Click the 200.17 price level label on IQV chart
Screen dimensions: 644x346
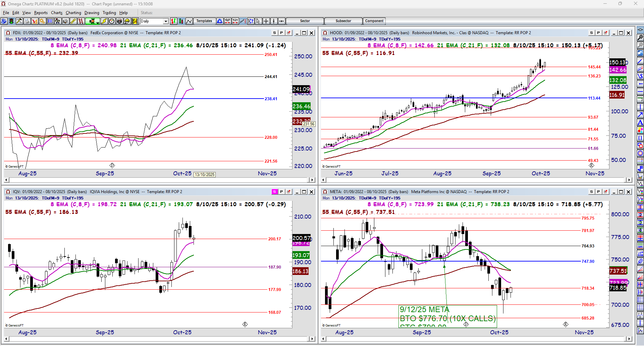click(274, 239)
